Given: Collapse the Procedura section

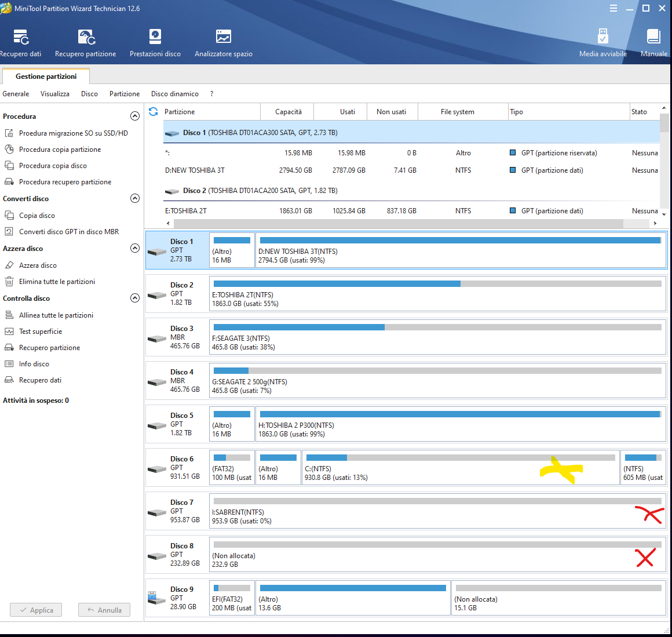Looking at the screenshot, I should pyautogui.click(x=135, y=116).
